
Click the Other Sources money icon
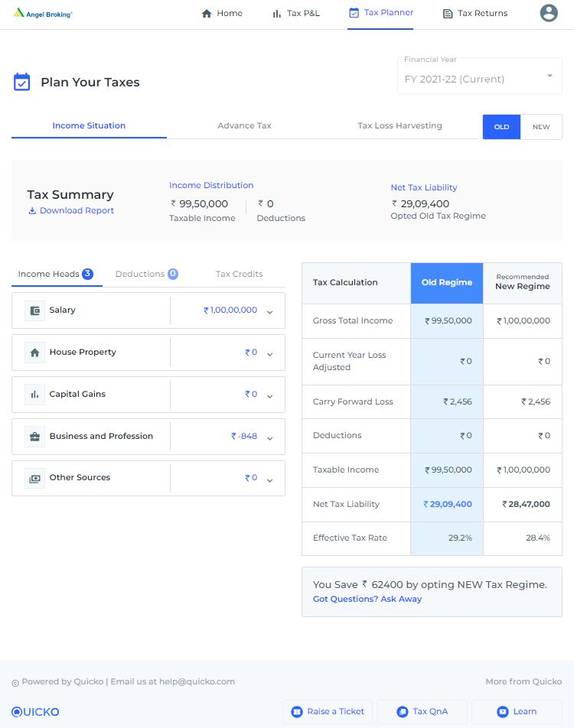pyautogui.click(x=35, y=479)
